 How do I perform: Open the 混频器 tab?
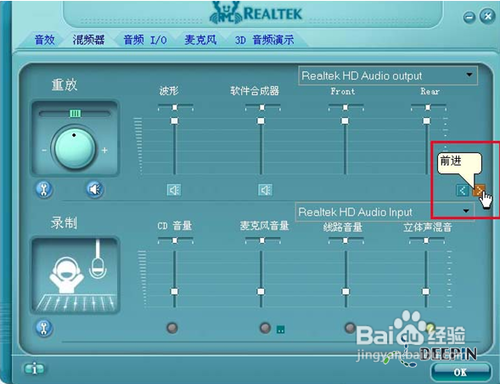(88, 40)
